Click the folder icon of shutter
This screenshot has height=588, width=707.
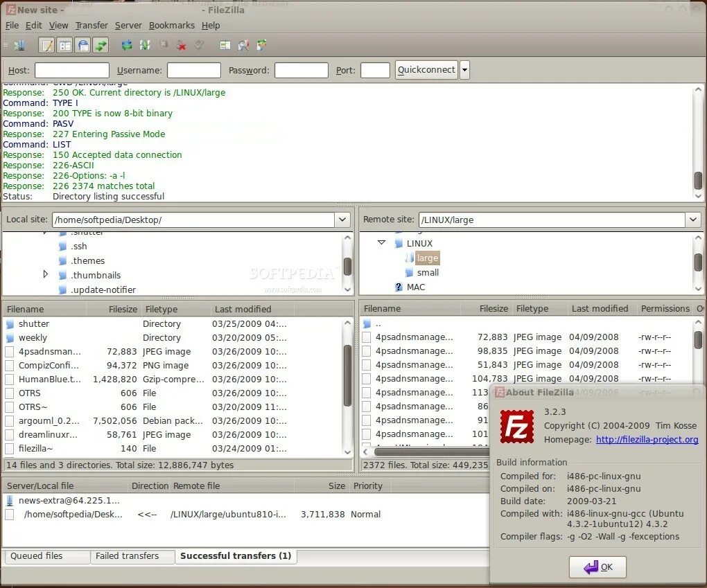tap(10, 324)
